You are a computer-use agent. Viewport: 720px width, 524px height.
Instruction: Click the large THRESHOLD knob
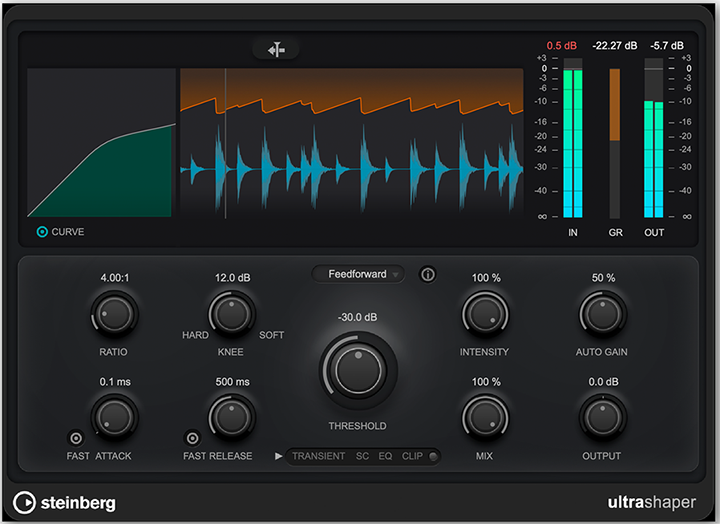point(358,372)
